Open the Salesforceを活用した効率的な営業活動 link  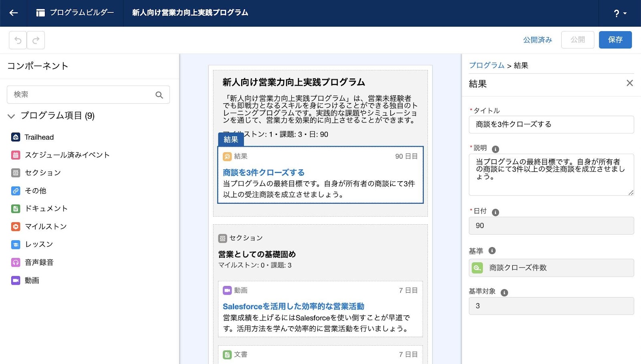[293, 306]
